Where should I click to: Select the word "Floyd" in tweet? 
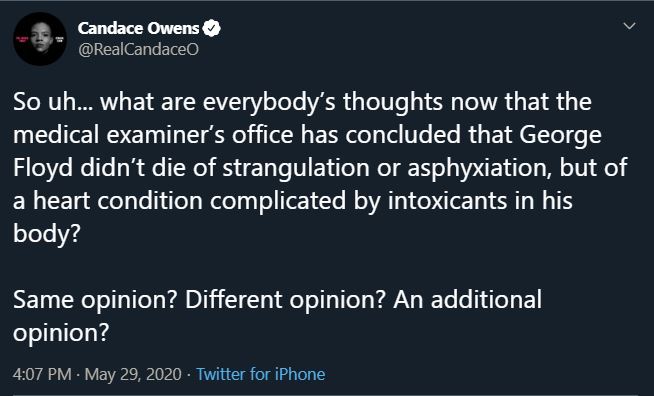coord(43,169)
